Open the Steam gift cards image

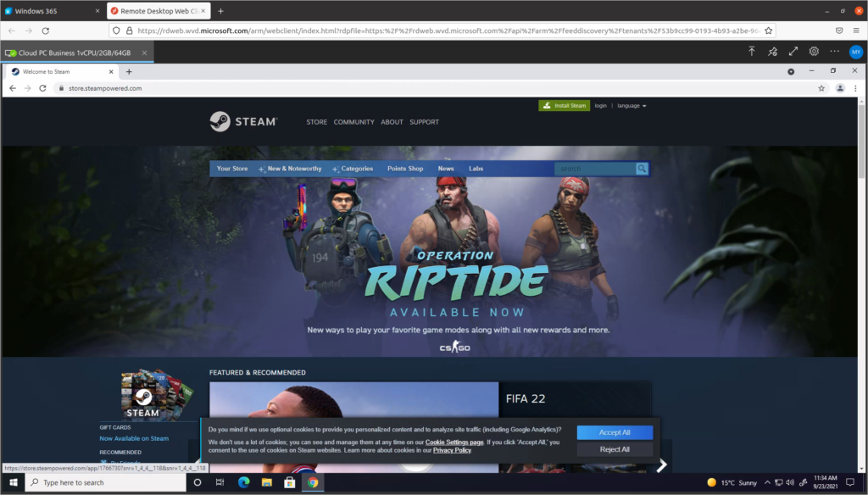coord(156,394)
